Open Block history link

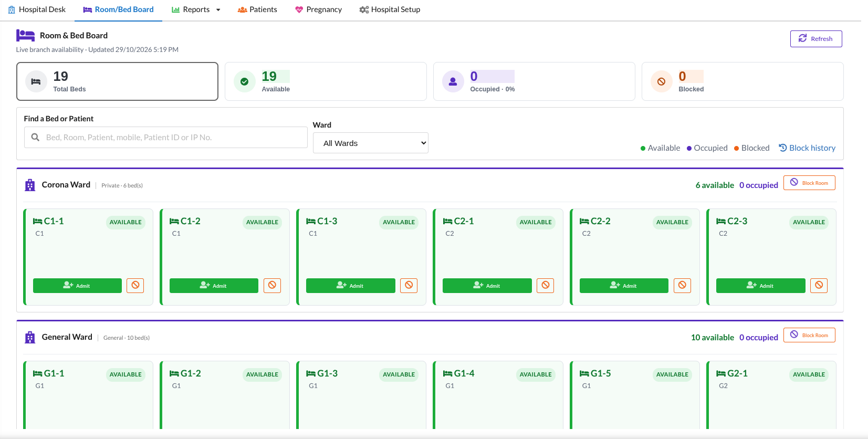pos(807,148)
